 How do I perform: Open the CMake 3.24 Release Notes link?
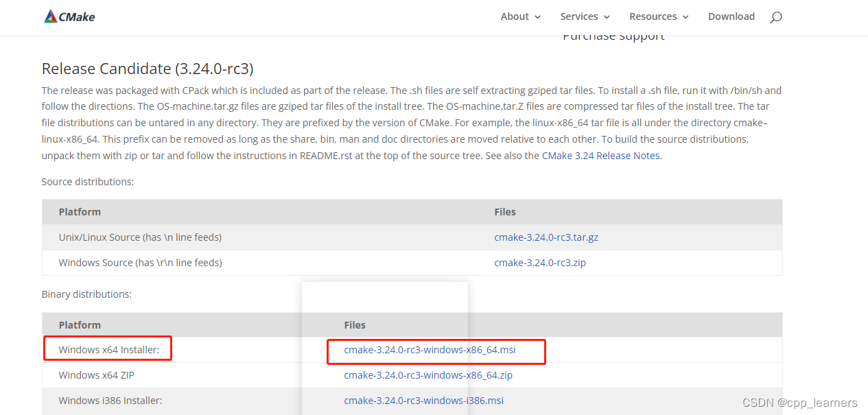coord(600,155)
